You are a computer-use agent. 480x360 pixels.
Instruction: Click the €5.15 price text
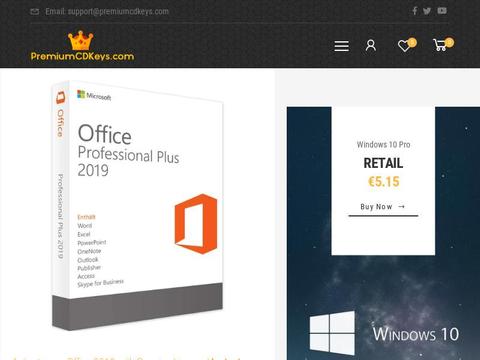point(383,182)
